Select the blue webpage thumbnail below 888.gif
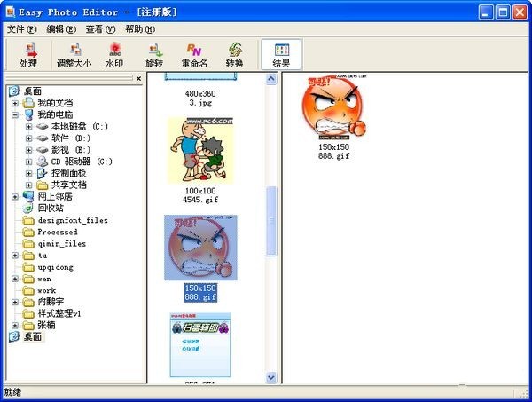 (x=200, y=345)
